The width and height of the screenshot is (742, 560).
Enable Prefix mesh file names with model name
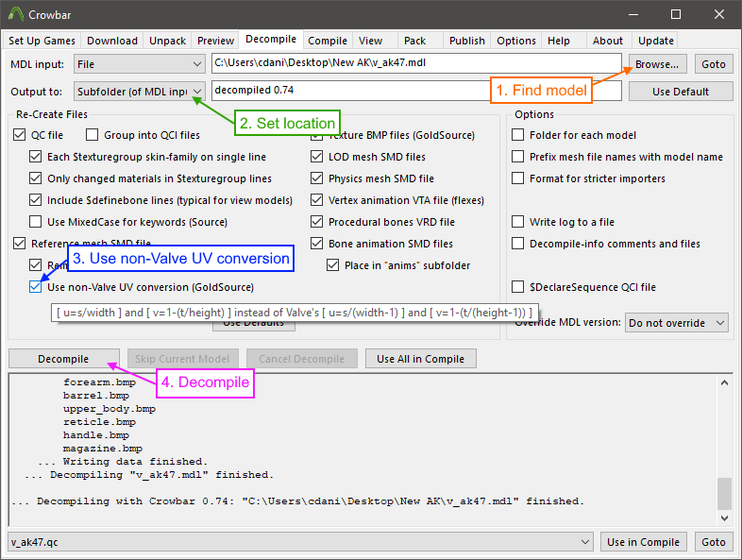(x=518, y=157)
